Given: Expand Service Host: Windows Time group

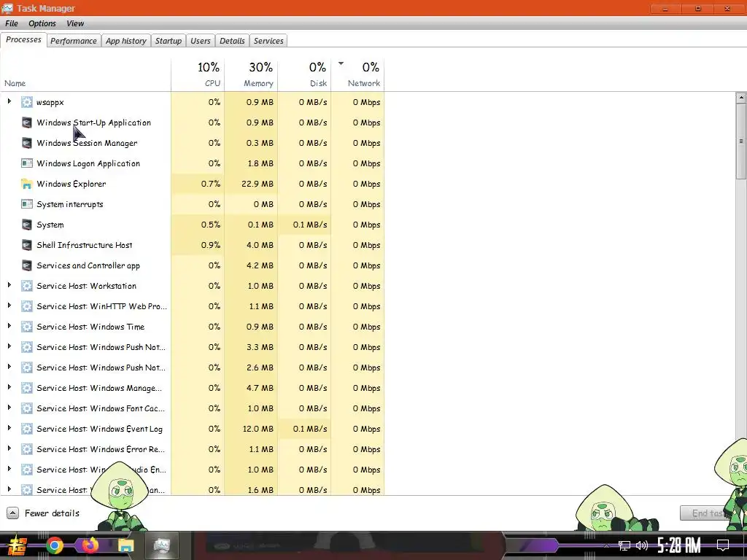Looking at the screenshot, I should pos(9,326).
